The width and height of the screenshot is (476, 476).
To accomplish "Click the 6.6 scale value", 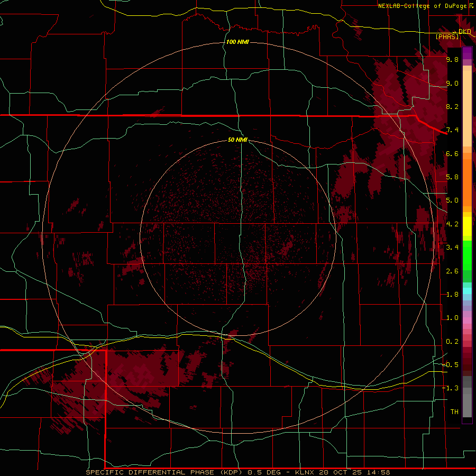I will point(452,153).
